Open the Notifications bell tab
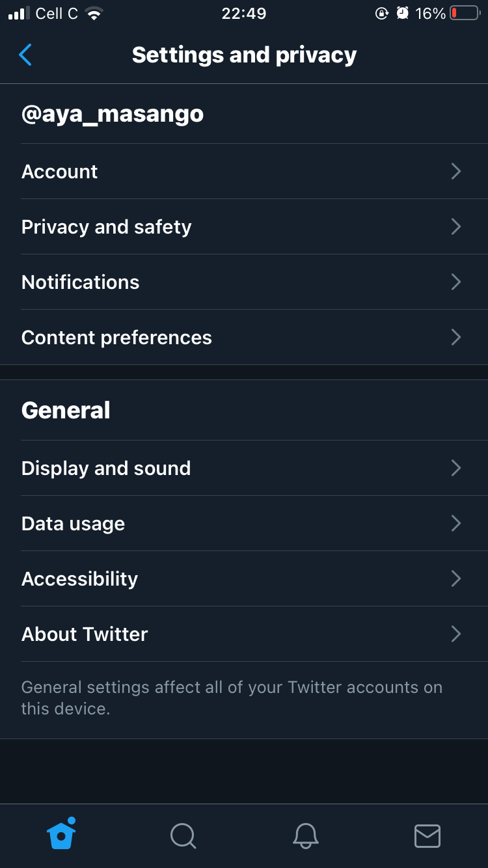The height and width of the screenshot is (868, 488). [x=305, y=835]
